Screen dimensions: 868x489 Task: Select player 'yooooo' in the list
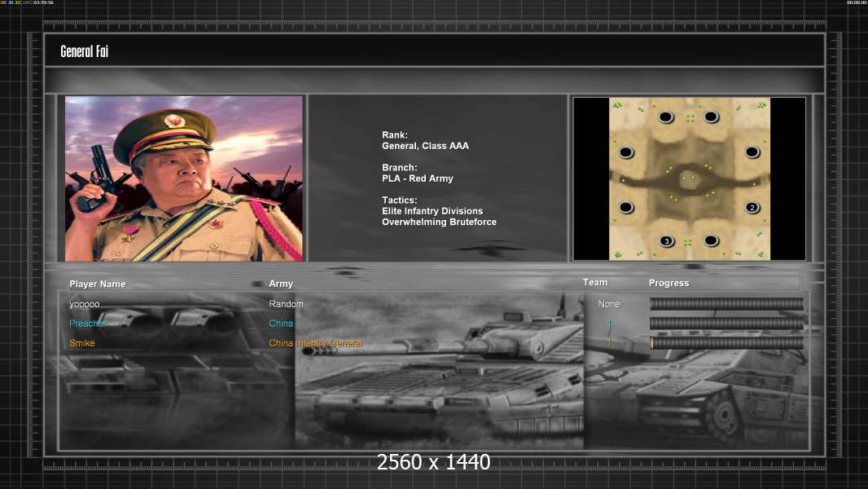point(85,304)
